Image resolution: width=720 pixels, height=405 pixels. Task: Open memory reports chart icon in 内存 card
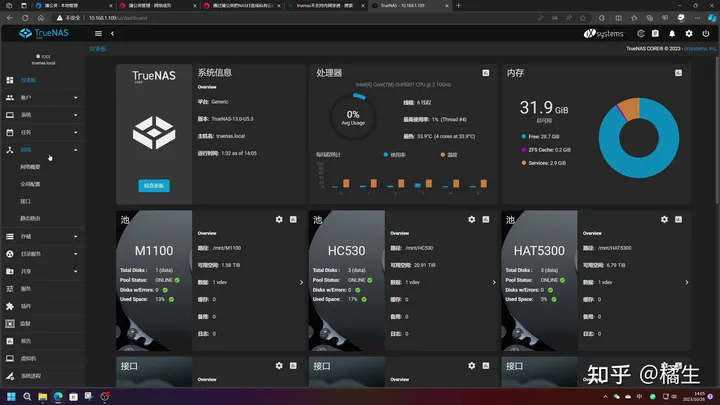678,73
